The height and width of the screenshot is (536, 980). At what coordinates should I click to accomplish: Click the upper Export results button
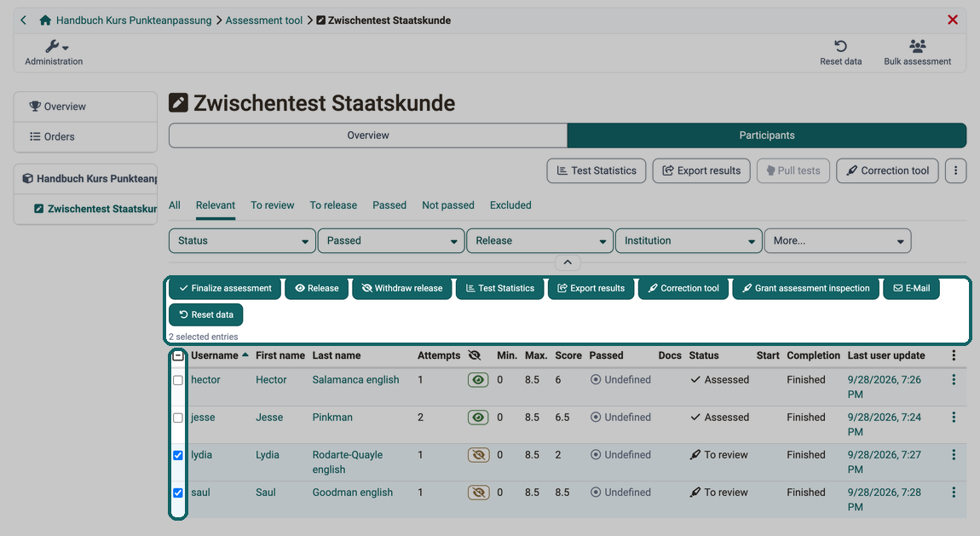coord(701,170)
